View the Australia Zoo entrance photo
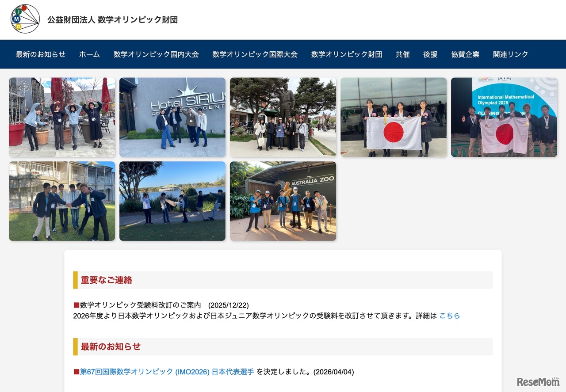 (283, 201)
